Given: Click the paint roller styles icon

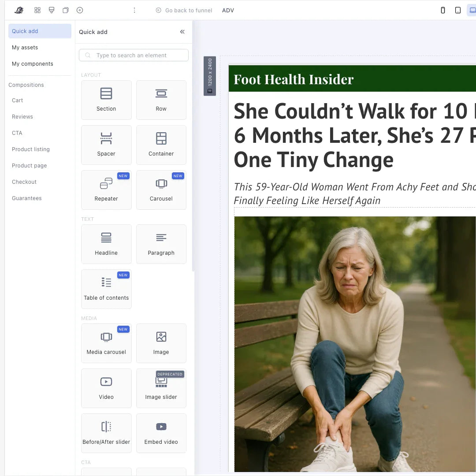Looking at the screenshot, I should click(x=52, y=10).
